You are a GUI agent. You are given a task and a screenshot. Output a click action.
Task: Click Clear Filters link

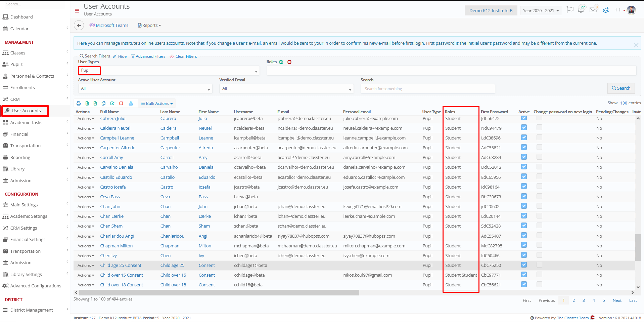(x=183, y=56)
